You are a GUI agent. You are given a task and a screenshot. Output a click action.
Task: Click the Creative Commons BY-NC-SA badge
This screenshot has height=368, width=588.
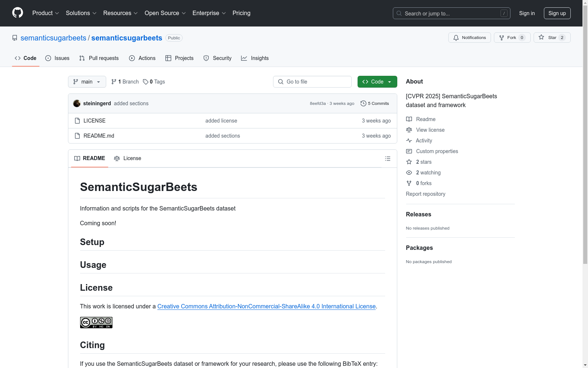coord(96,322)
